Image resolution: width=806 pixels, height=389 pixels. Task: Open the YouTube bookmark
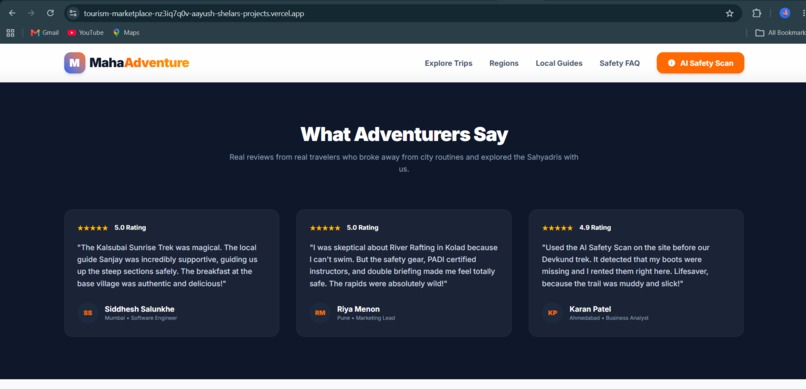point(85,32)
